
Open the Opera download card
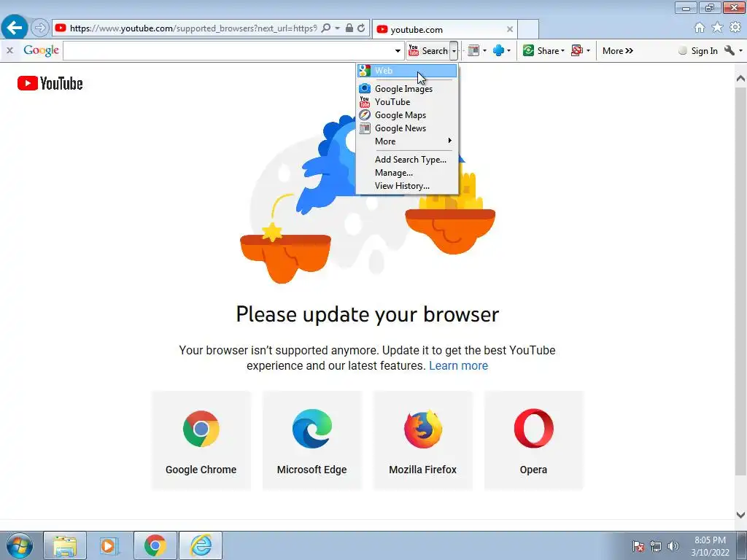[x=533, y=440]
